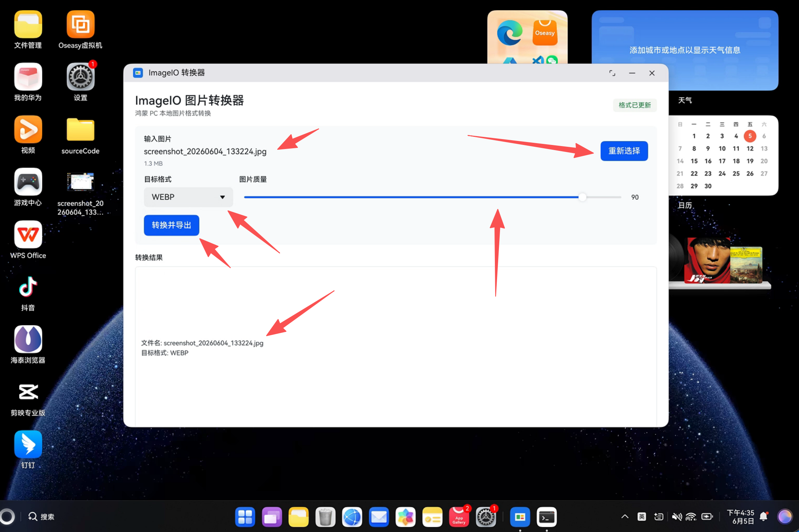The width and height of the screenshot is (799, 532).
Task: Open the Gallery photos app in dock
Action: (x=405, y=517)
